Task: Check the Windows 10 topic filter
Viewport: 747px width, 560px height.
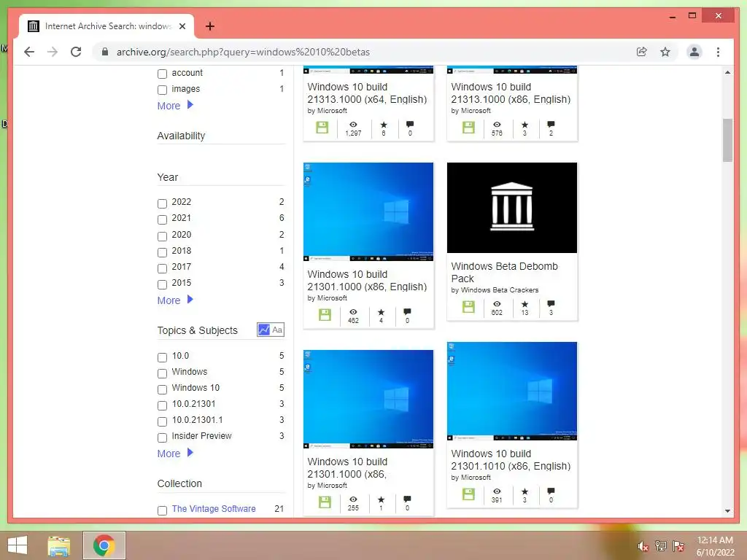Action: [x=162, y=389]
